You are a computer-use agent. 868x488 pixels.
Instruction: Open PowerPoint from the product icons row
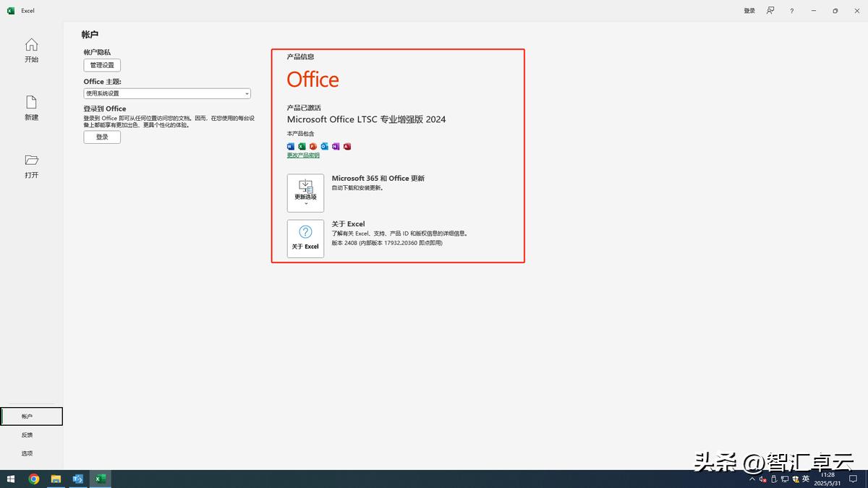pos(313,146)
